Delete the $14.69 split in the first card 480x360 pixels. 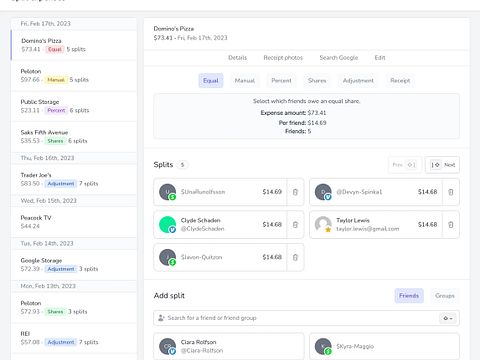[295, 192]
